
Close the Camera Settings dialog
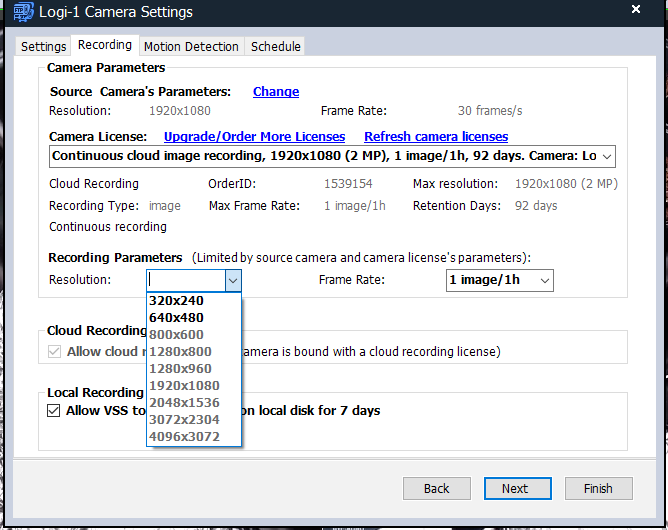(635, 10)
